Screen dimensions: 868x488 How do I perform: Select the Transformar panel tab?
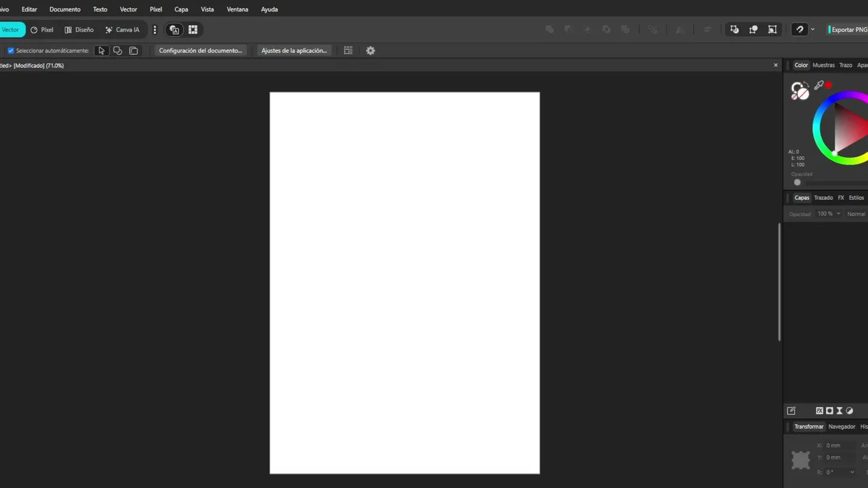pyautogui.click(x=809, y=427)
